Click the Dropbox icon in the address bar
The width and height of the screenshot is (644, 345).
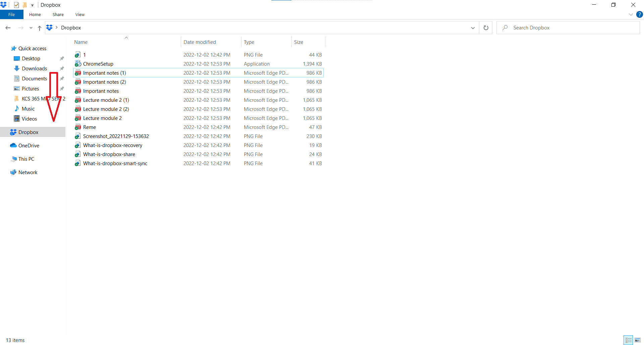click(50, 27)
